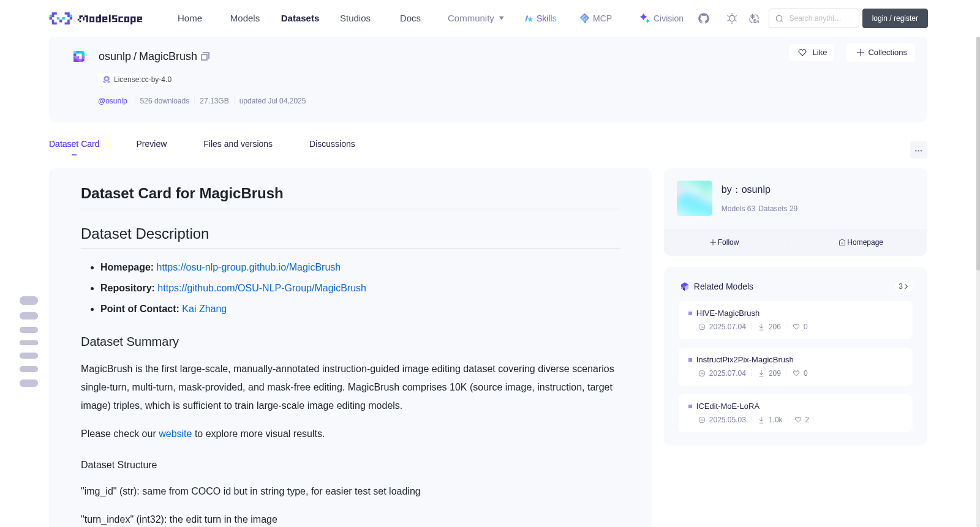Go to Home in top navigation
980x527 pixels.
[190, 18]
